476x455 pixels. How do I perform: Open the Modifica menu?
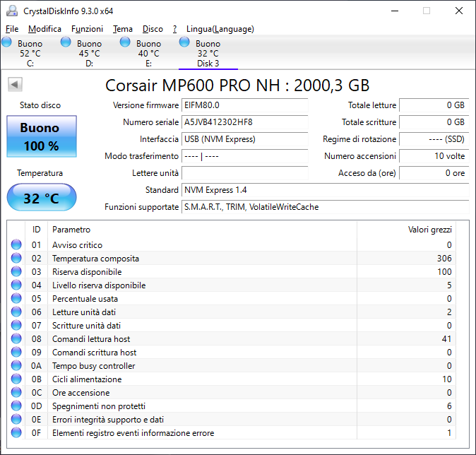click(45, 29)
